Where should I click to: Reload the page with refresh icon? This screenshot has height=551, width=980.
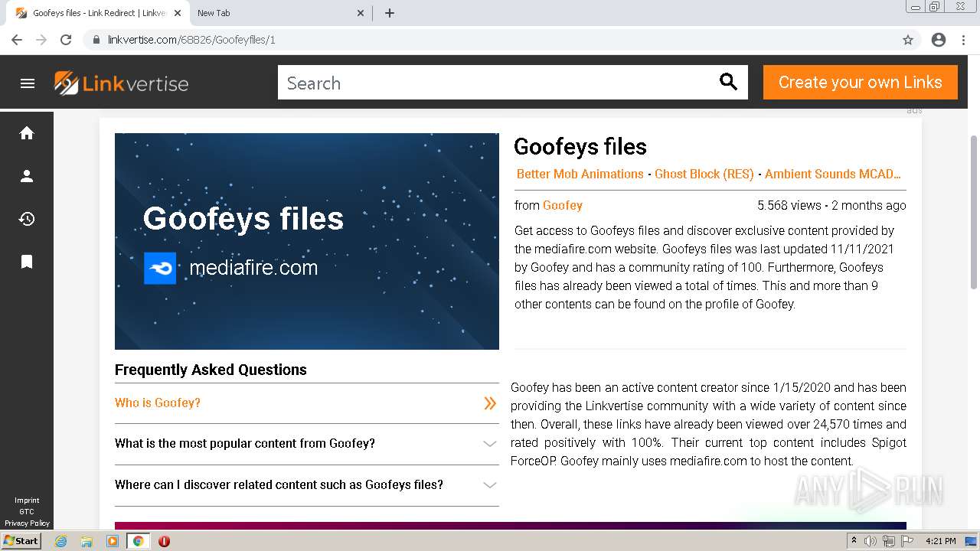point(66,40)
